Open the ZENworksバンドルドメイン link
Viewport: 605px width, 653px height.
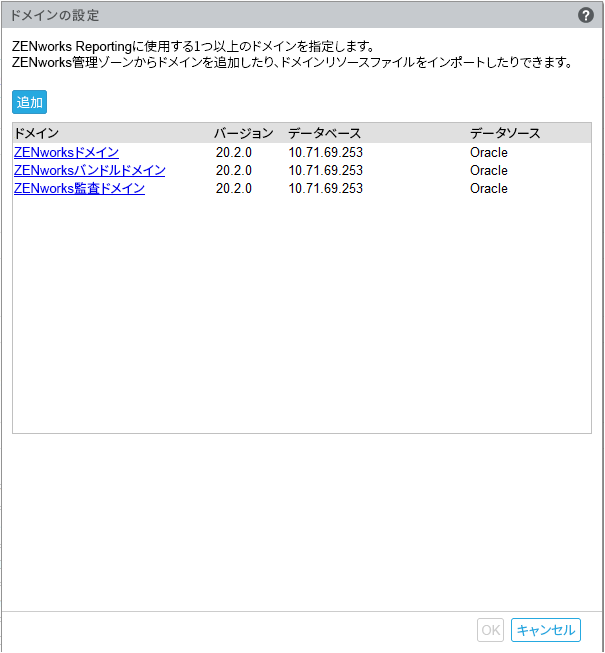pos(90,170)
